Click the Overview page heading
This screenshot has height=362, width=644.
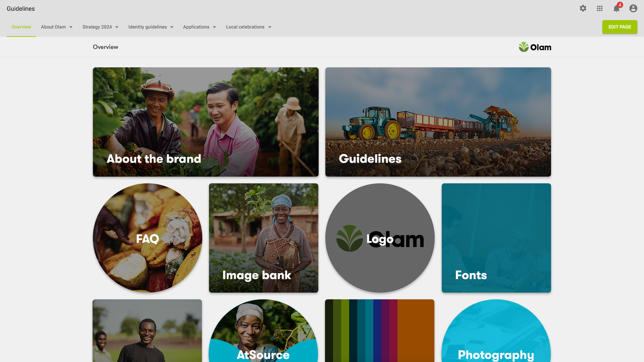106,47
